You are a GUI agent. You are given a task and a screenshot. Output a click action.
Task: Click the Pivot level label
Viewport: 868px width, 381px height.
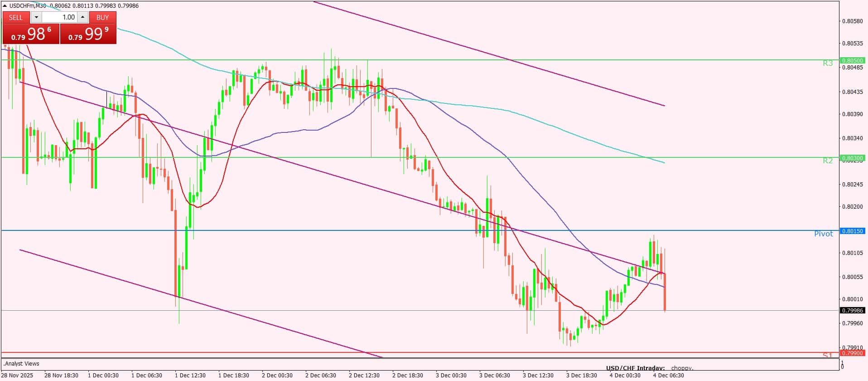[824, 234]
